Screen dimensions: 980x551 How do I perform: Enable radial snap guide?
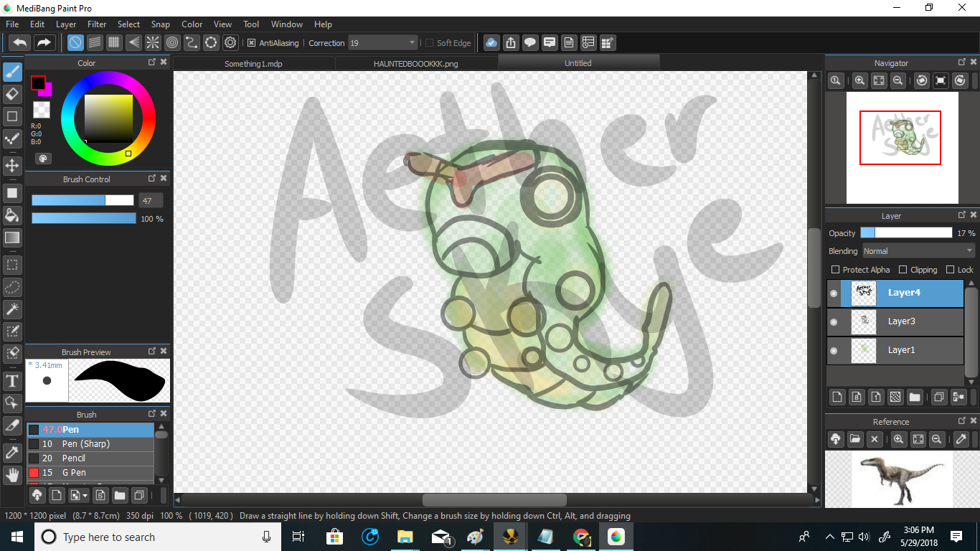click(153, 43)
